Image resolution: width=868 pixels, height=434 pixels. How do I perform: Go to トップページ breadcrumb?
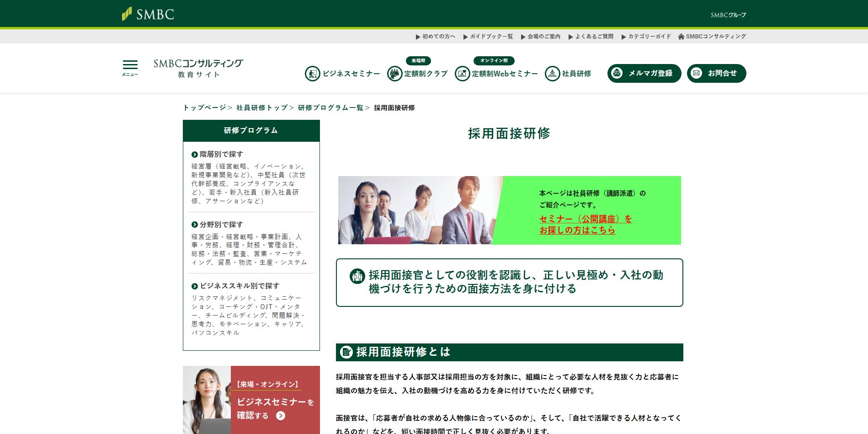click(204, 108)
